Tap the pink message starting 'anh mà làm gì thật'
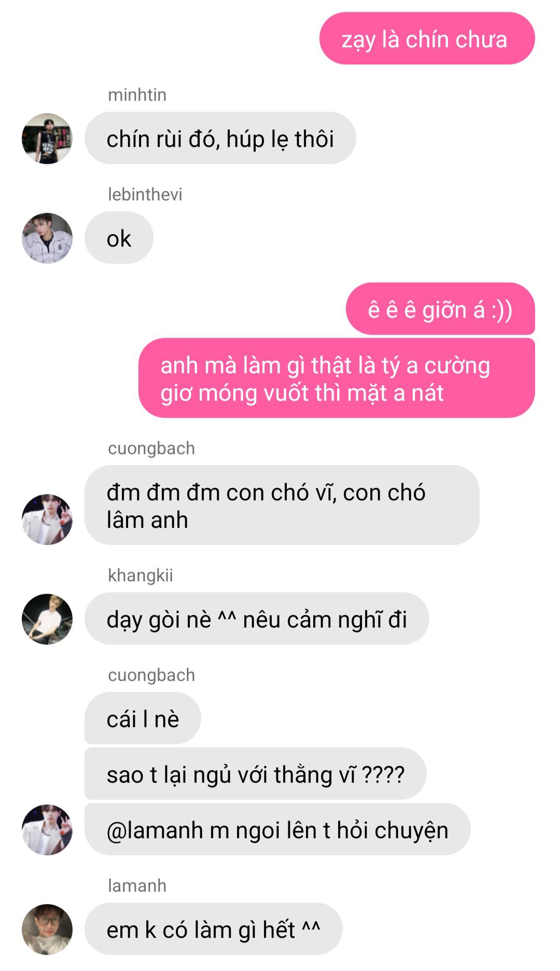Viewport: 560px width, 971px height. pyautogui.click(x=337, y=378)
